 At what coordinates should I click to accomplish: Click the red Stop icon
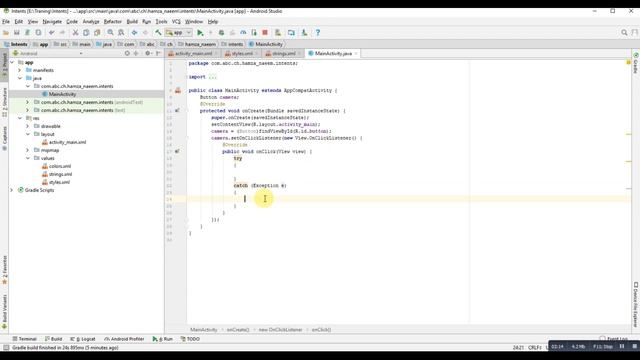pos(265,33)
